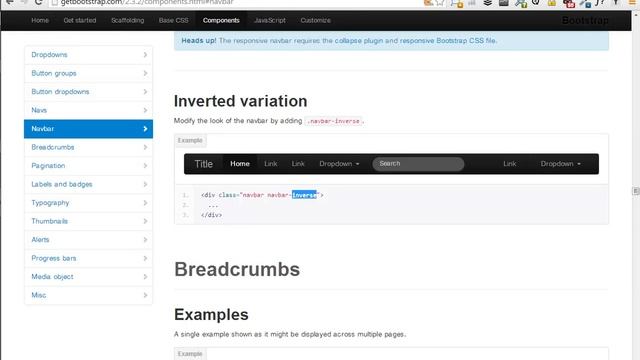Select the Components nav tab
Screen dimensions: 640x360
tap(221, 20)
